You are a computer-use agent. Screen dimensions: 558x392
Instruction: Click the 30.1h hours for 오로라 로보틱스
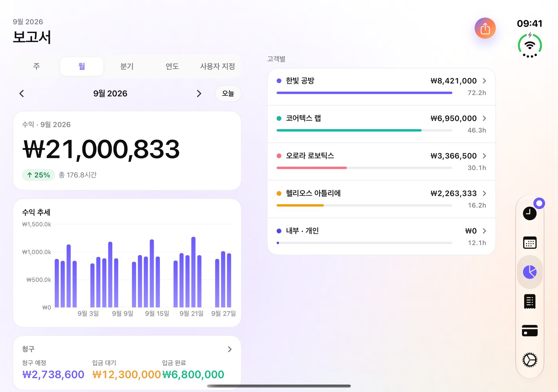pyautogui.click(x=477, y=168)
